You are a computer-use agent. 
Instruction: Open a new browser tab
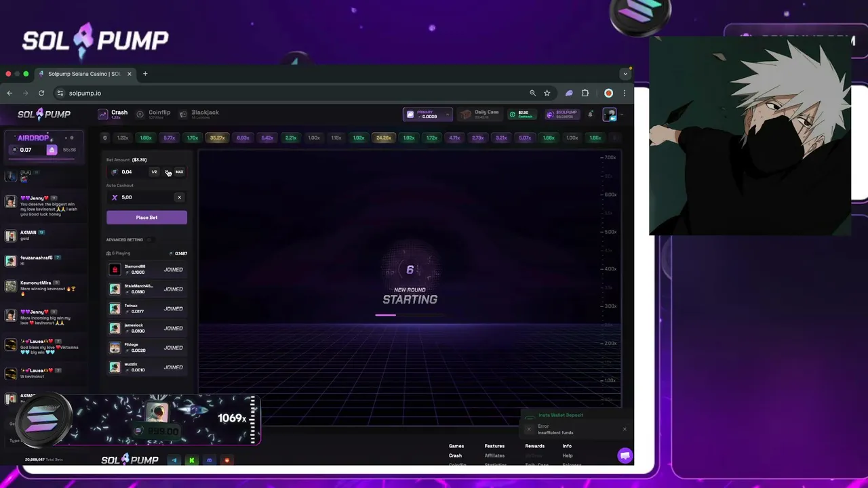pyautogui.click(x=145, y=74)
